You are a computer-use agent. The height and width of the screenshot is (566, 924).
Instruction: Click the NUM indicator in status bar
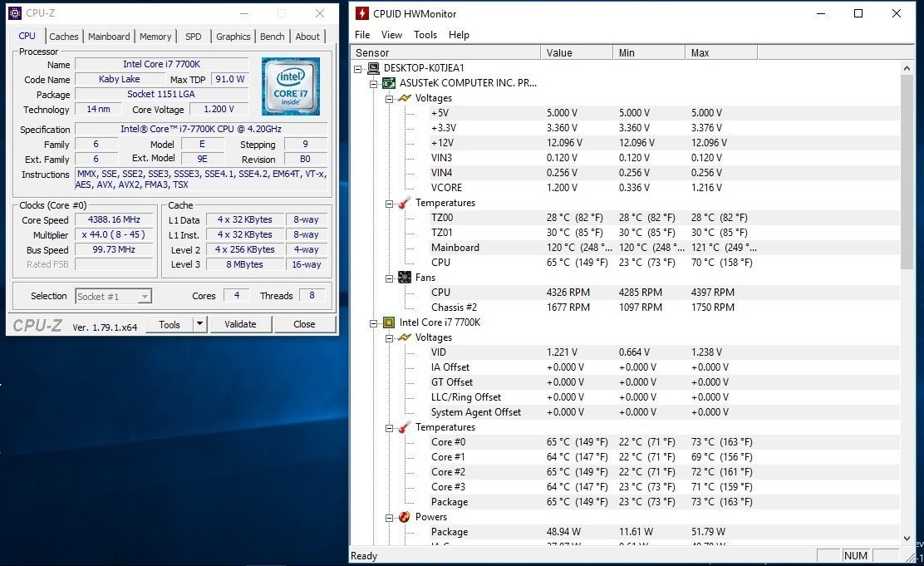click(856, 555)
